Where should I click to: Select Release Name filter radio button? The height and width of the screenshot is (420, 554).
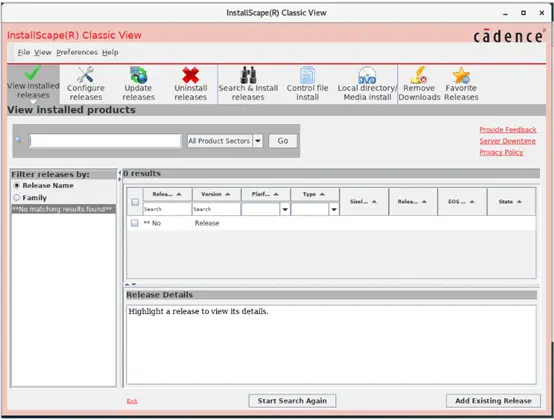(x=17, y=185)
